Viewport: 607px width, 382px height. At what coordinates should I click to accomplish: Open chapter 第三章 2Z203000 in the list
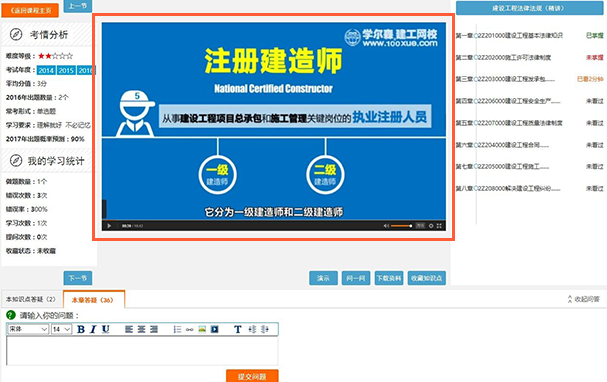click(x=505, y=79)
